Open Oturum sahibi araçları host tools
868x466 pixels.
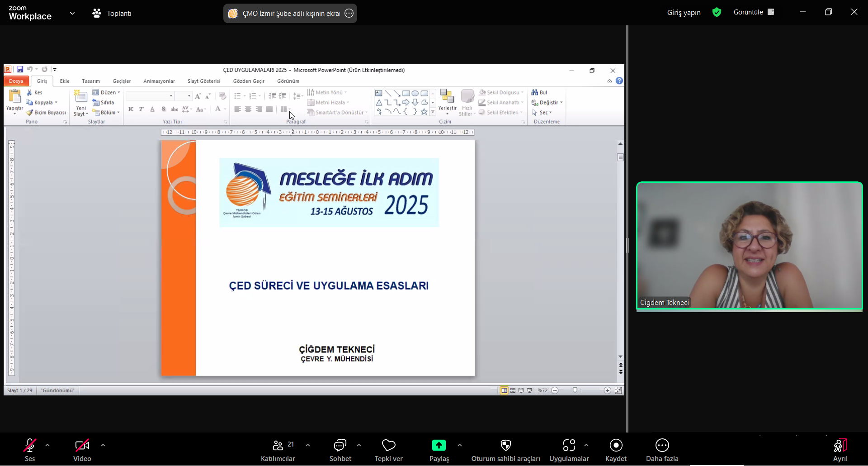coord(505,446)
